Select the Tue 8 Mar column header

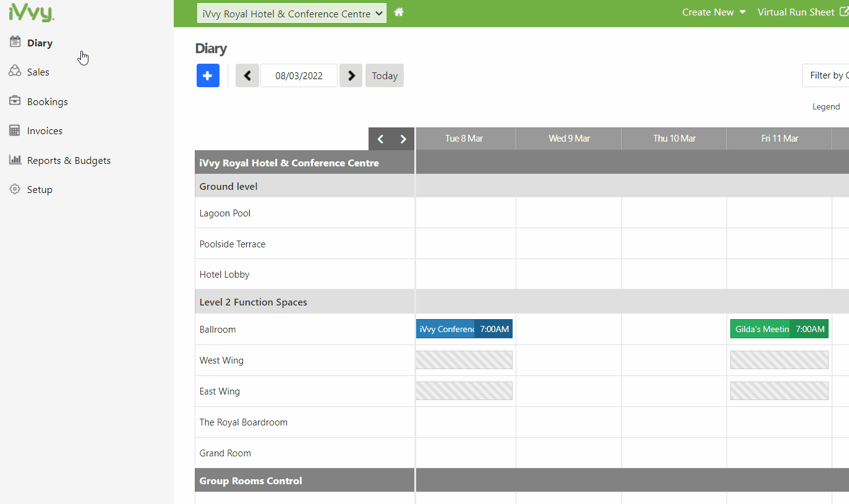click(465, 138)
